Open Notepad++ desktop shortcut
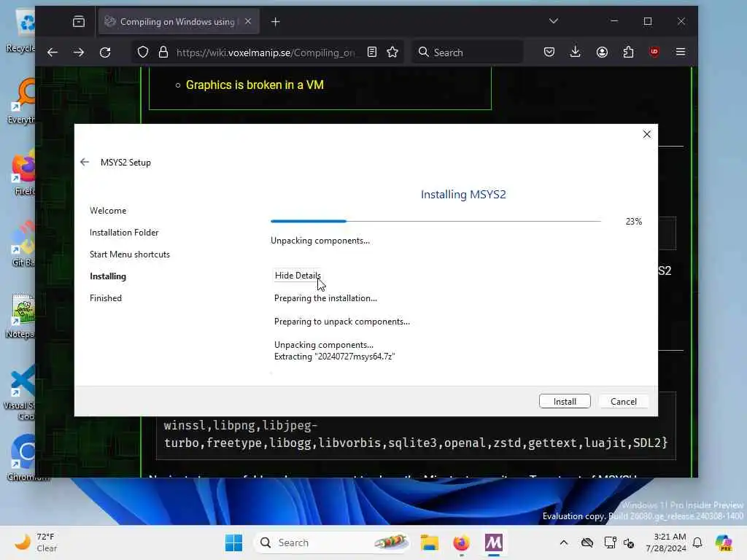This screenshot has width=747, height=560. point(21,316)
